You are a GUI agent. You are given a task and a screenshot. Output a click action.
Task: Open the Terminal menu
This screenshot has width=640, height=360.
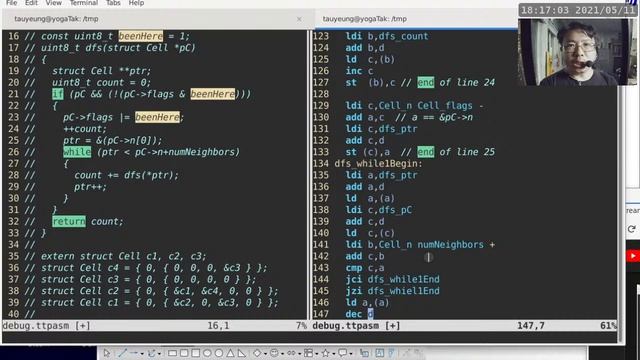(x=84, y=3)
